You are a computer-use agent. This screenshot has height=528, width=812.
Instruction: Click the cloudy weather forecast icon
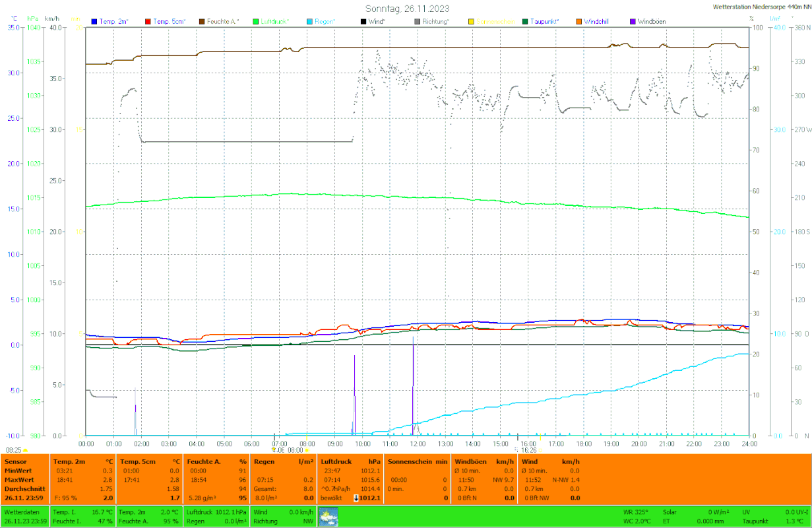click(328, 516)
